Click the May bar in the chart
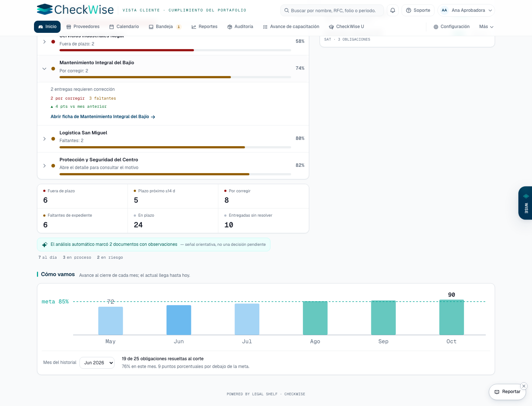532x406 pixels. (x=110, y=321)
